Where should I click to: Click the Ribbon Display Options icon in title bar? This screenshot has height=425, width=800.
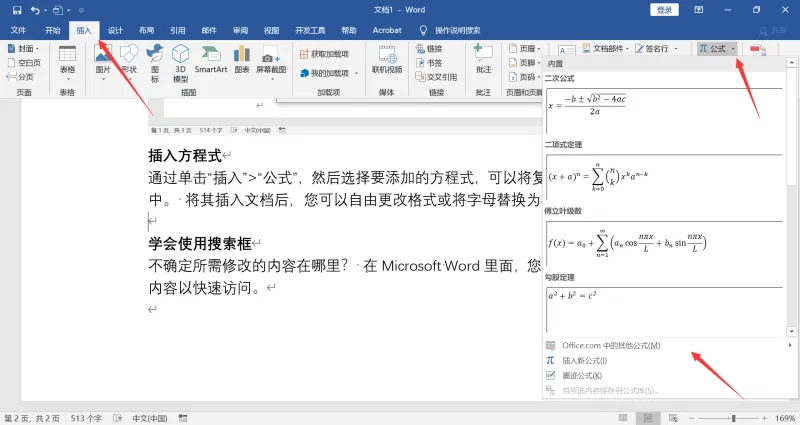coord(698,10)
